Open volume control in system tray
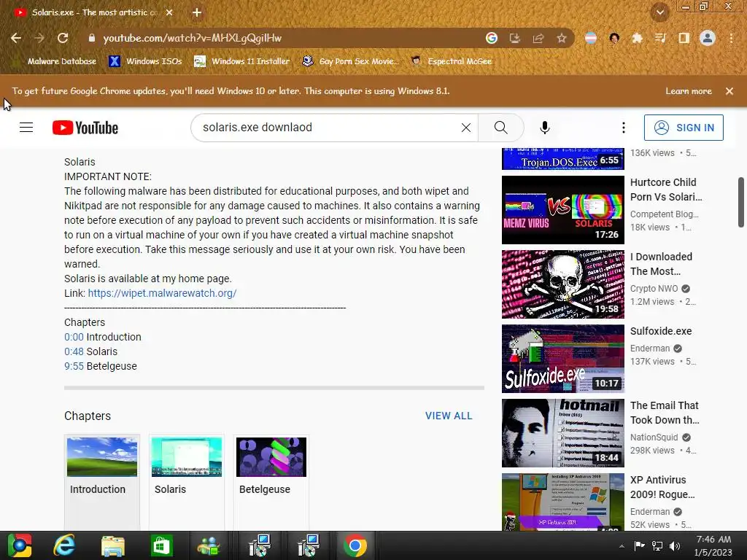 coord(675,546)
